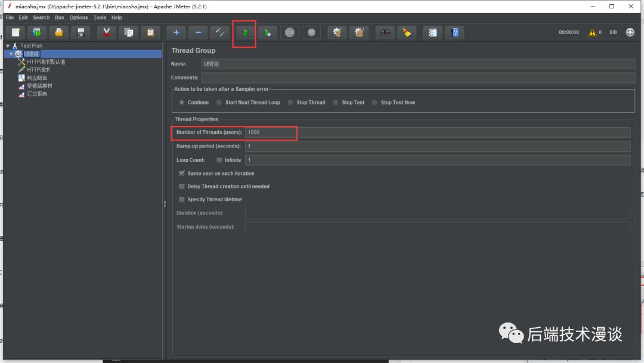644x363 pixels.
Task: Open the Templates toolbar icon
Action: pos(37,32)
